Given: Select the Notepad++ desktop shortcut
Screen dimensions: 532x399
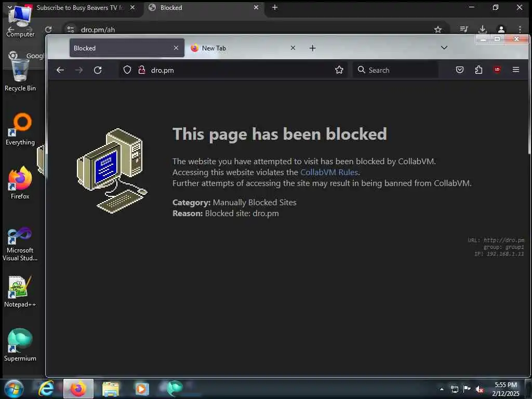Looking at the screenshot, I should 20,292.
